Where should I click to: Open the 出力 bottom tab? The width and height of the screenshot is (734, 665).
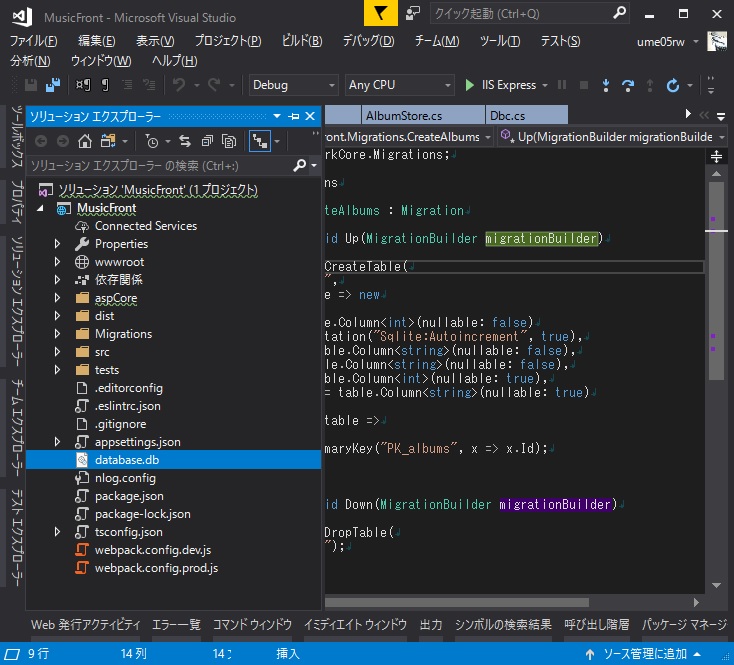(x=431, y=624)
